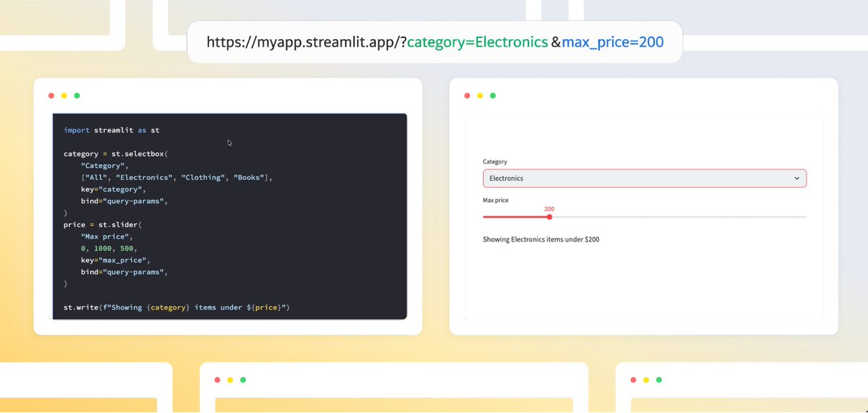Click 'https://myapp.streamlit.app/?' portion of URL
Screen dimensions: 868x413
307,42
